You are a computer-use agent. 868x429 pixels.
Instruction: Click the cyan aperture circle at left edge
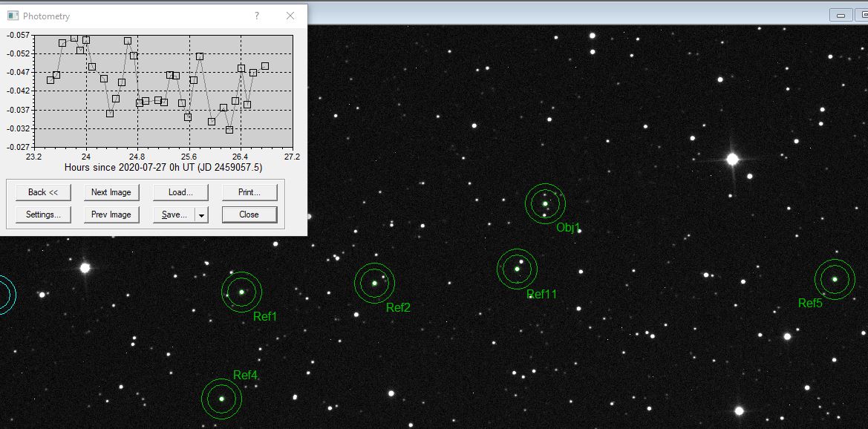tap(4, 295)
